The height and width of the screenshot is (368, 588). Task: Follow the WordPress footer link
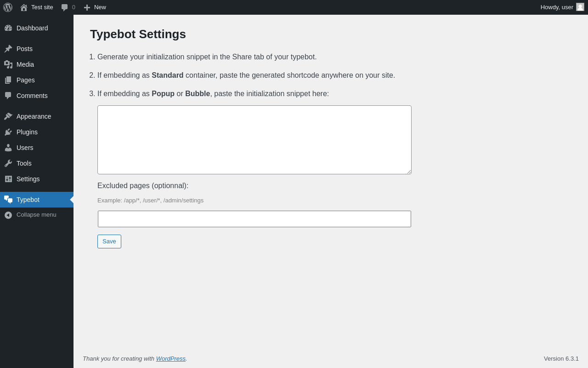pos(171,358)
